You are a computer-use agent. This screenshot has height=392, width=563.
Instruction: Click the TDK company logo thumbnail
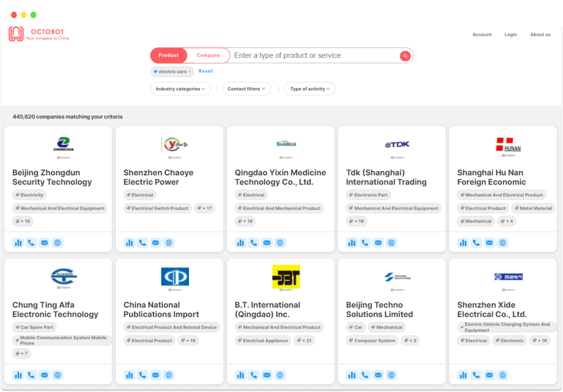click(397, 145)
